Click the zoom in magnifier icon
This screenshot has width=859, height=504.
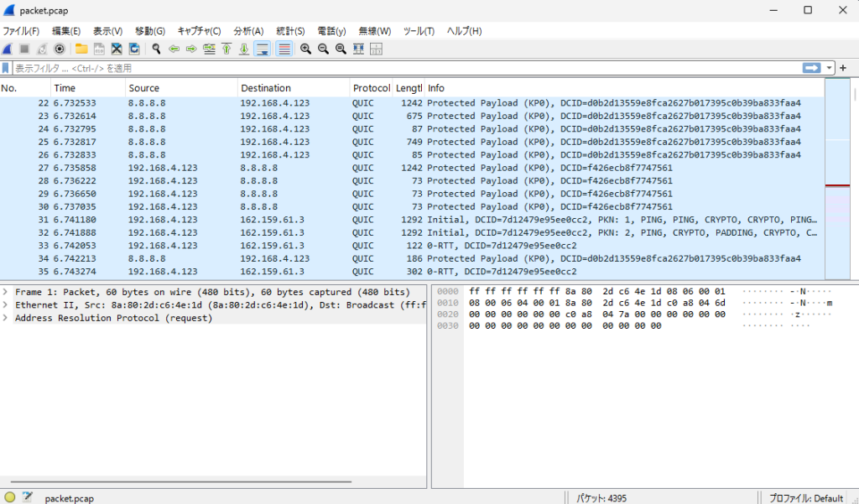(305, 49)
